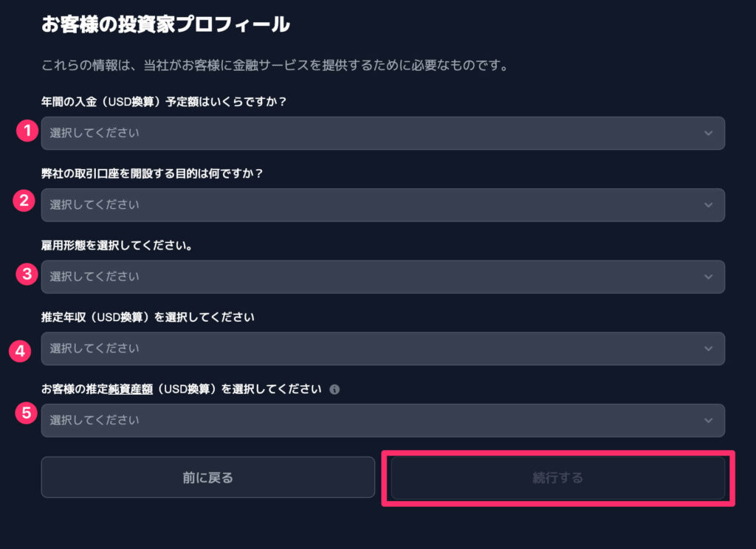Viewport: 756px width, 549px height.
Task: Expand the employment status (雇用形態) dropdown
Action: 383,276
